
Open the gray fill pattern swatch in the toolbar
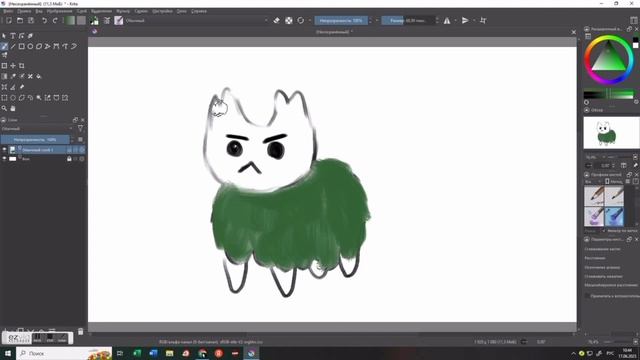point(81,20)
